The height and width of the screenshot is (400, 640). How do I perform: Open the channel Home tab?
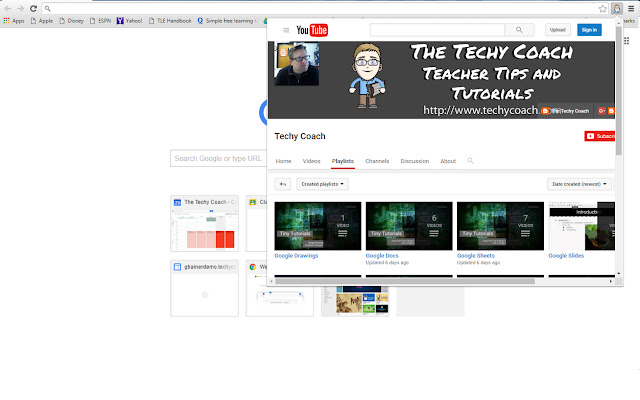[x=283, y=161]
